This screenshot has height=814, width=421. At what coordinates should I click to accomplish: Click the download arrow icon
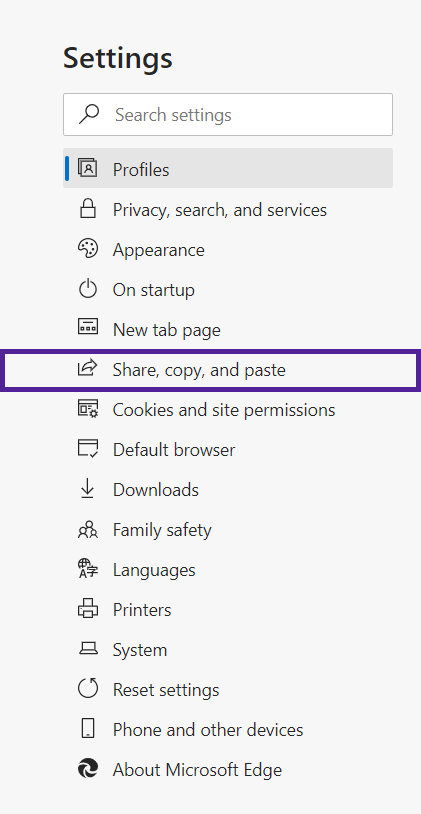click(x=88, y=489)
